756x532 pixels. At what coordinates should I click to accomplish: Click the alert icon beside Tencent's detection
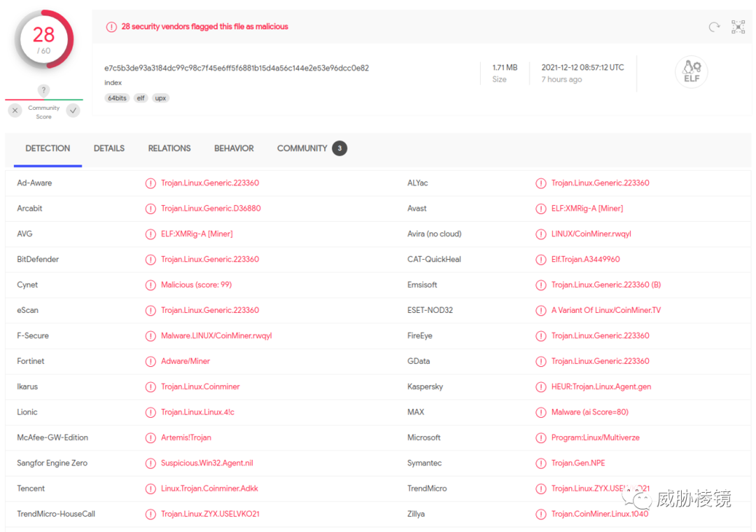click(150, 489)
